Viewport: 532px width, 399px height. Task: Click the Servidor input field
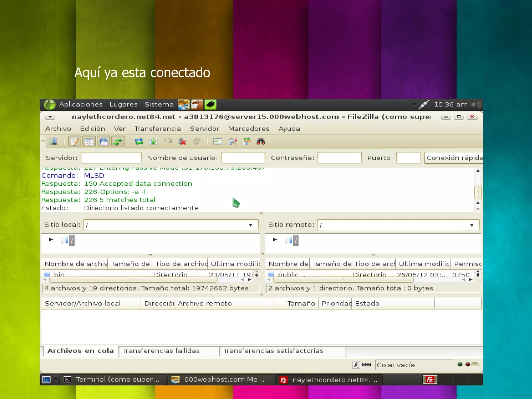coord(111,158)
